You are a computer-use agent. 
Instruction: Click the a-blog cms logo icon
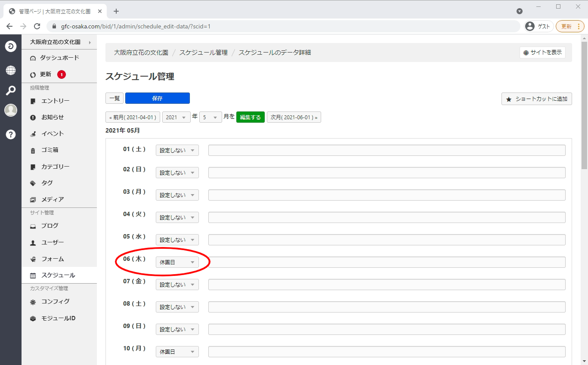pos(11,46)
